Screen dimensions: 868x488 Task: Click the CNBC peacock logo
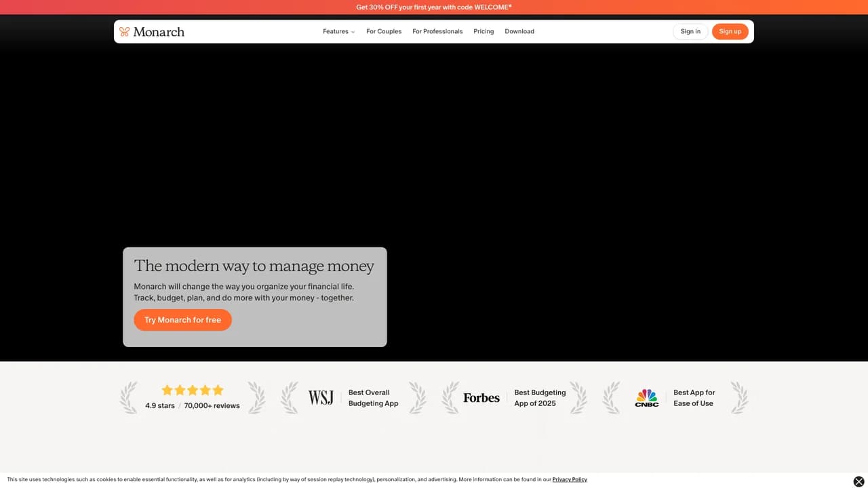click(x=647, y=398)
